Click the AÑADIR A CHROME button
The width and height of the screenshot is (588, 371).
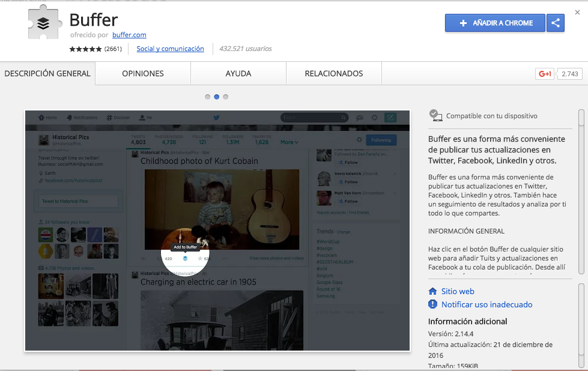click(x=495, y=22)
